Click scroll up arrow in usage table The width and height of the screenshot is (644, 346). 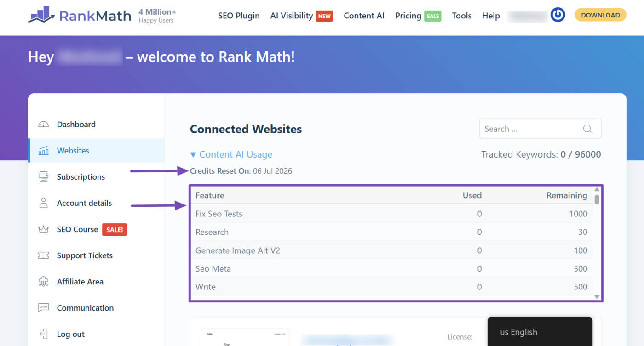pyautogui.click(x=597, y=189)
